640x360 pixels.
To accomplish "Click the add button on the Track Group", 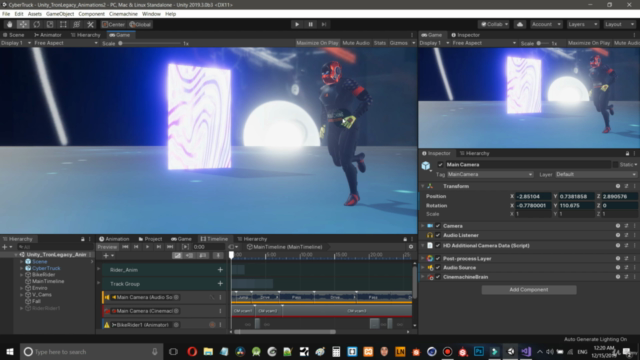I will [220, 284].
